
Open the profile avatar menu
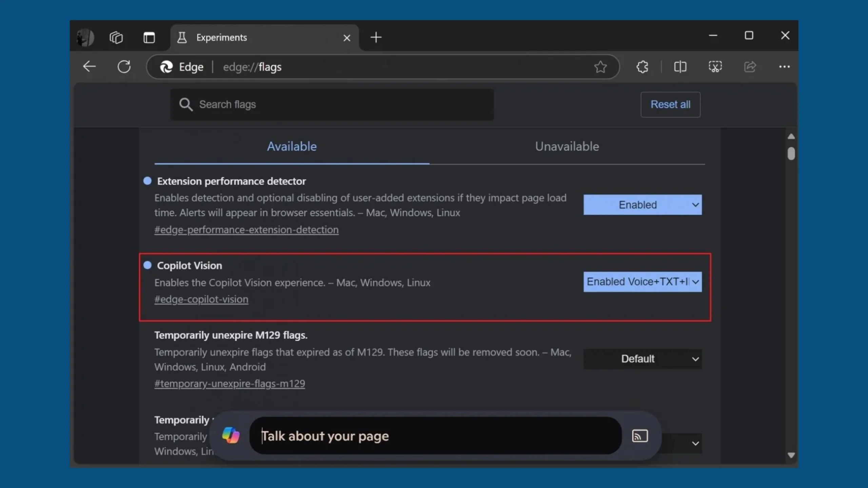85,37
